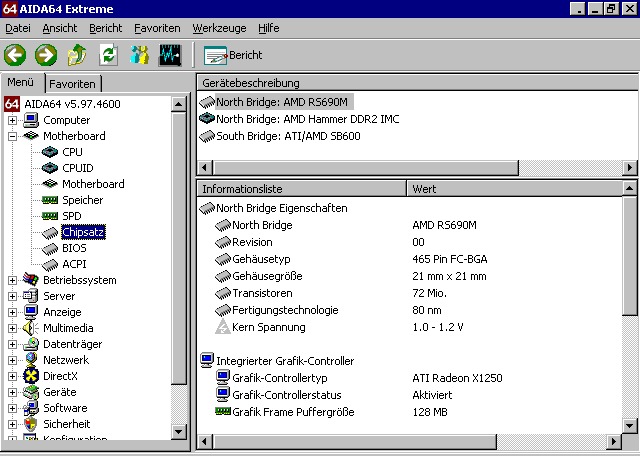Click the ACPI chip icon
This screenshot has width=640, height=456.
pos(50,265)
